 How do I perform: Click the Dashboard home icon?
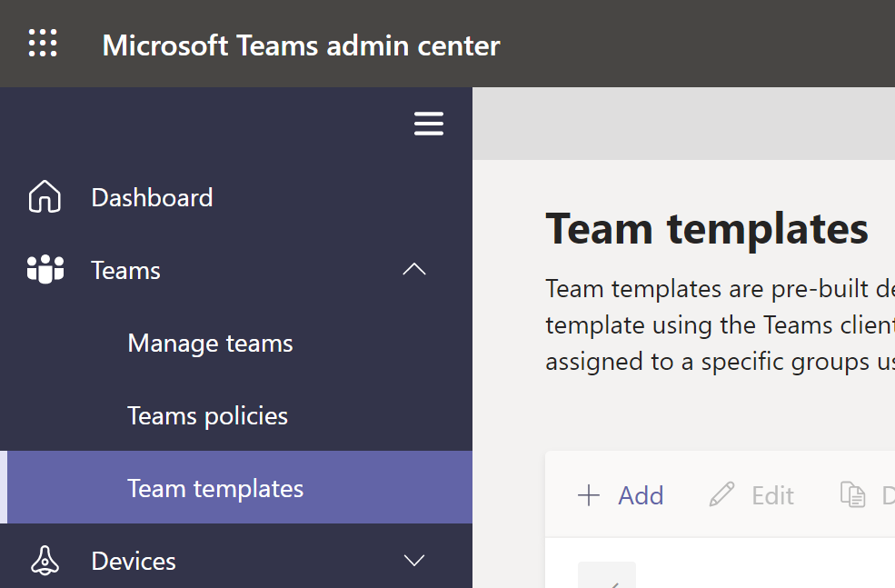pos(45,197)
